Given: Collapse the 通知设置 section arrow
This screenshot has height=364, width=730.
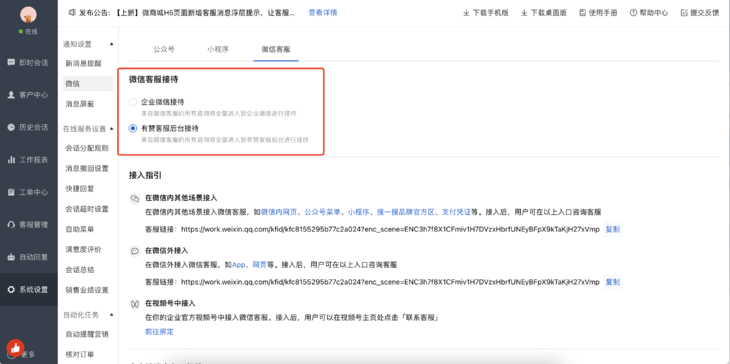Looking at the screenshot, I should [111, 44].
